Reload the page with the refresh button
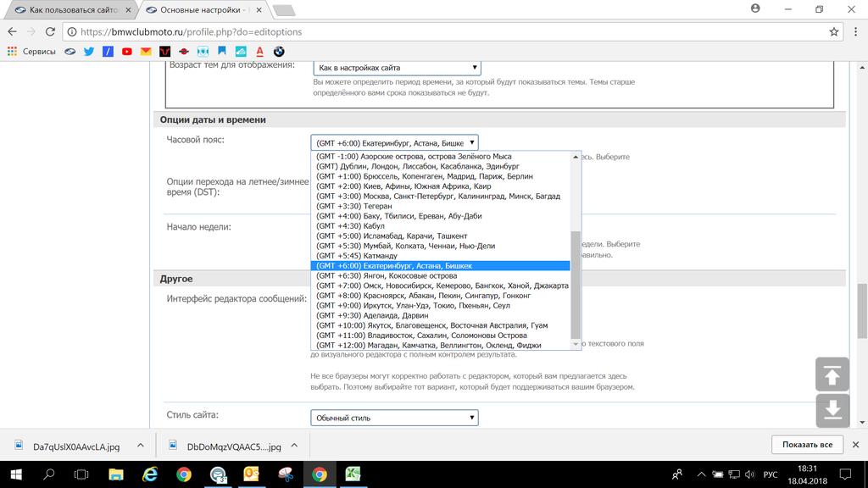The image size is (868, 488). [x=49, y=31]
